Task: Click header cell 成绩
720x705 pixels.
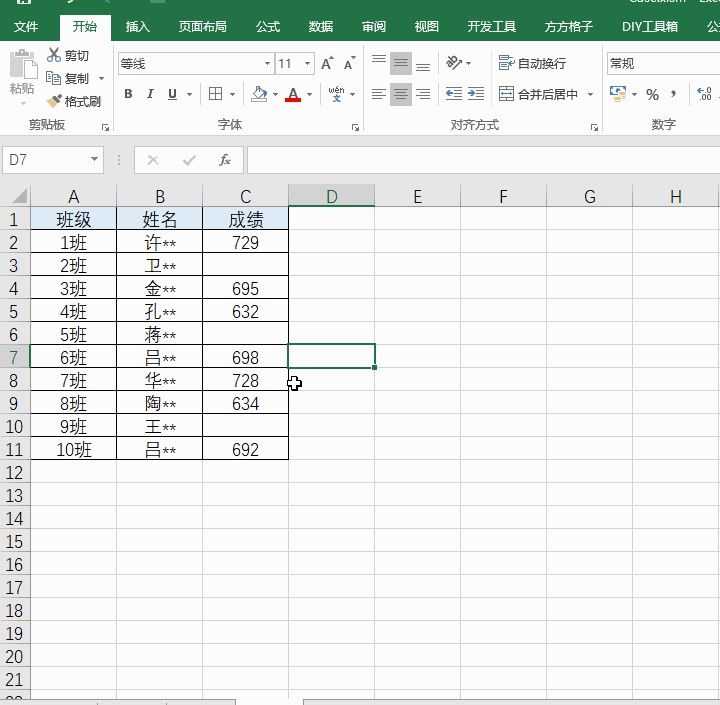Action: click(x=246, y=219)
